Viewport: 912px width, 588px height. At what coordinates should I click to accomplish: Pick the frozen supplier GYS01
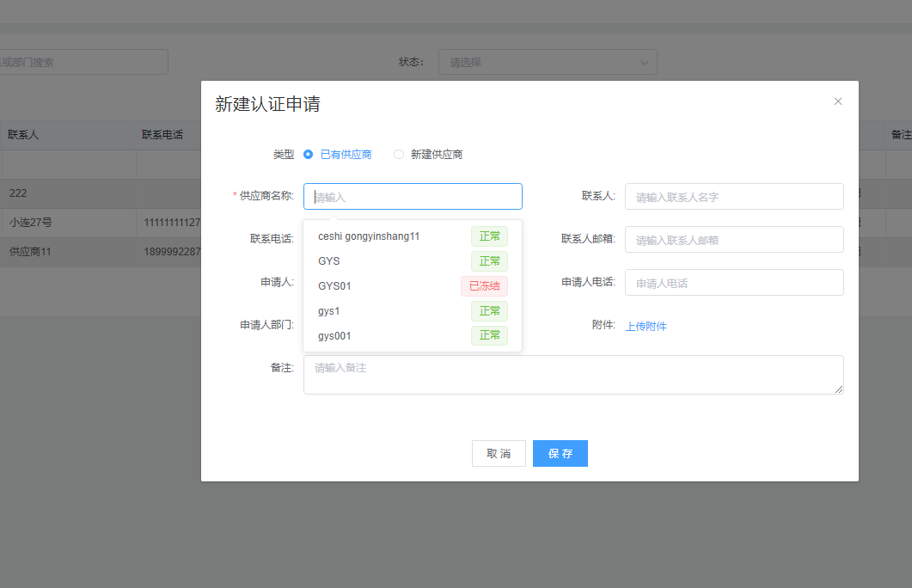pos(334,286)
